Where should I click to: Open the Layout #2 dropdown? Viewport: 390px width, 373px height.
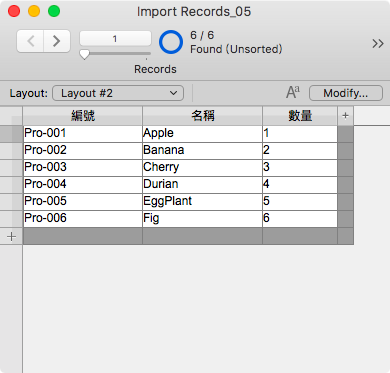point(118,93)
